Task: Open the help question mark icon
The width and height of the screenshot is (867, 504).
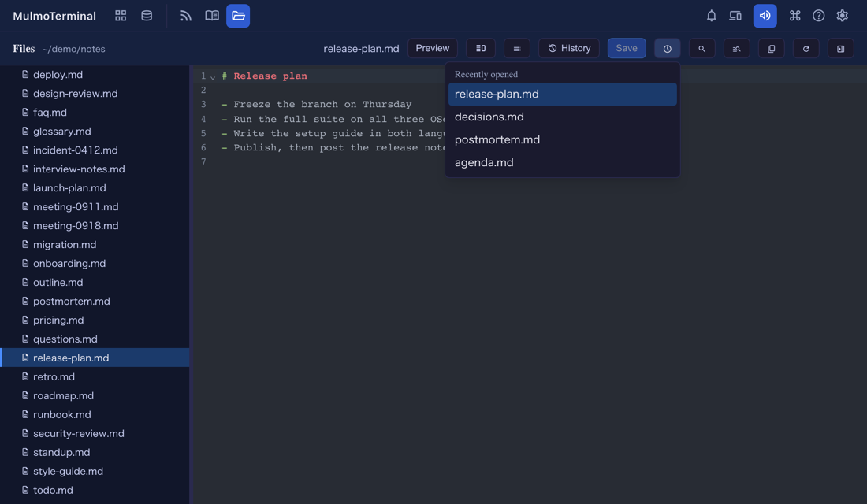Action: tap(818, 16)
